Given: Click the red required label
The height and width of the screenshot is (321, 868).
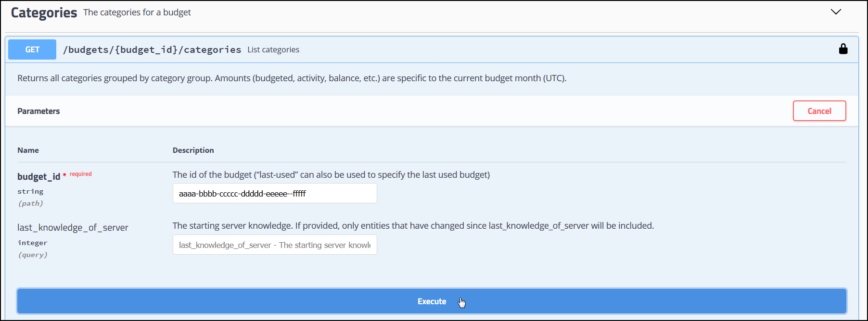Looking at the screenshot, I should pyautogui.click(x=80, y=174).
